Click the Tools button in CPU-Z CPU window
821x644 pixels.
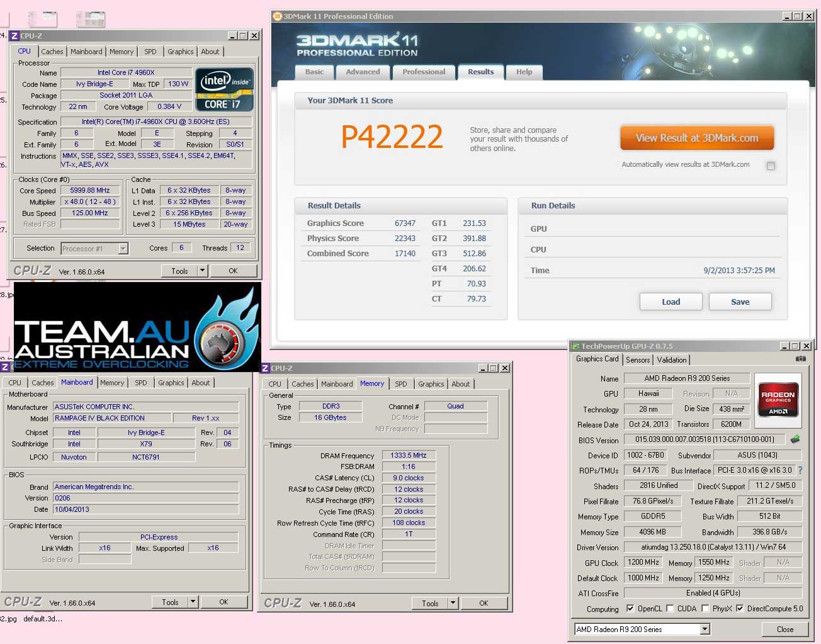[179, 271]
